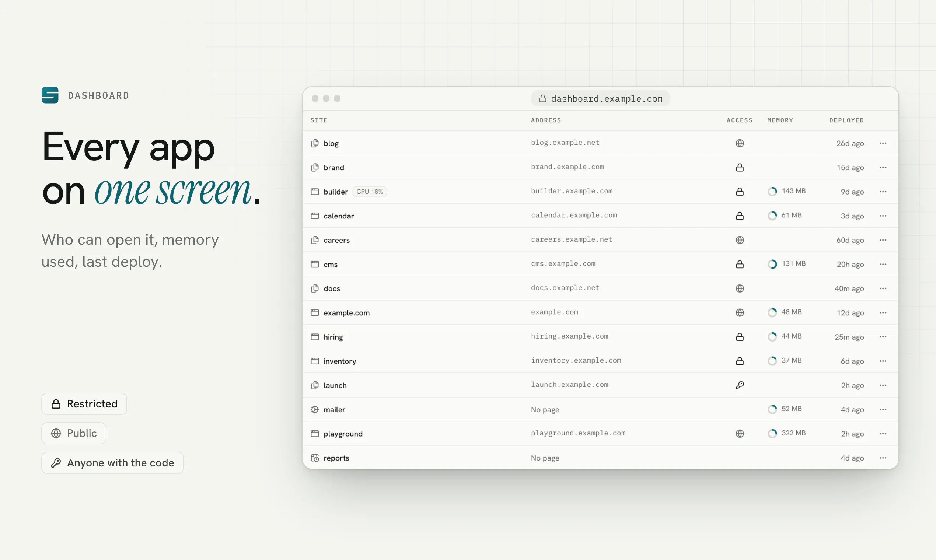
Task: Open the blog.example.net address link
Action: (565, 143)
